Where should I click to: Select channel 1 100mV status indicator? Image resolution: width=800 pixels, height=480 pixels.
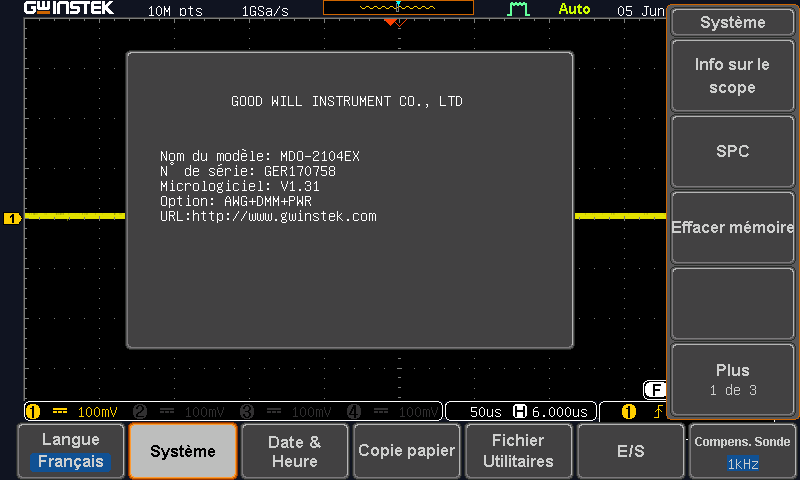point(72,412)
